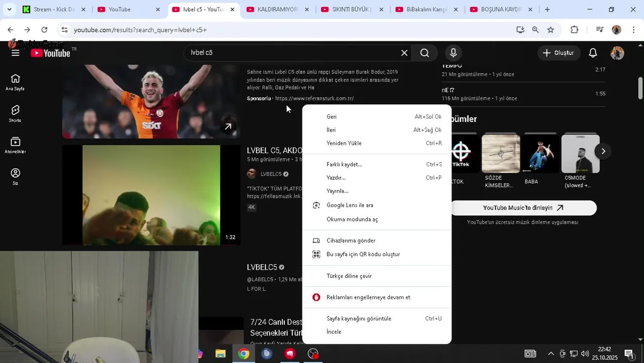Open File Explorer from the taskbar

coord(220,354)
